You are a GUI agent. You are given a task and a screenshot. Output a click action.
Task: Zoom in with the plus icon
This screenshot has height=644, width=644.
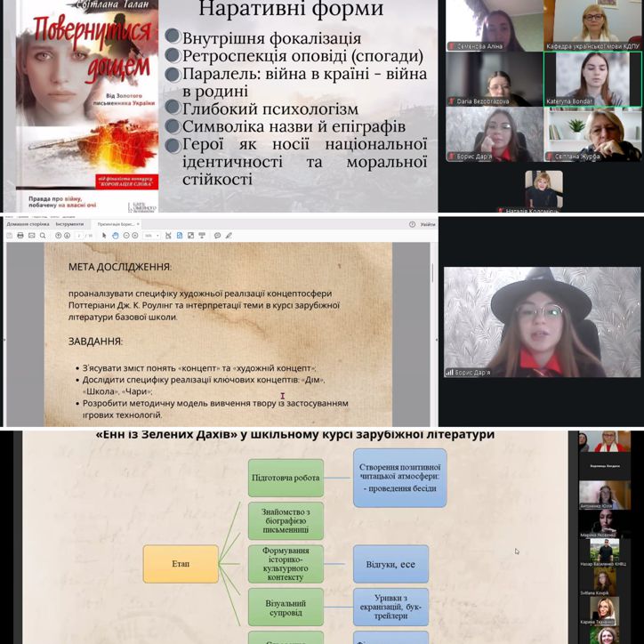point(135,236)
